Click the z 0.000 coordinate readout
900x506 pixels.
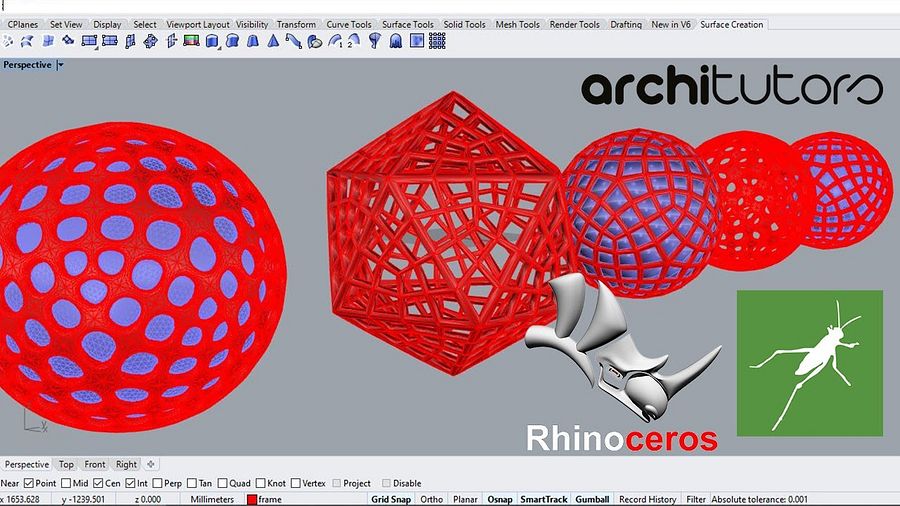pos(148,499)
